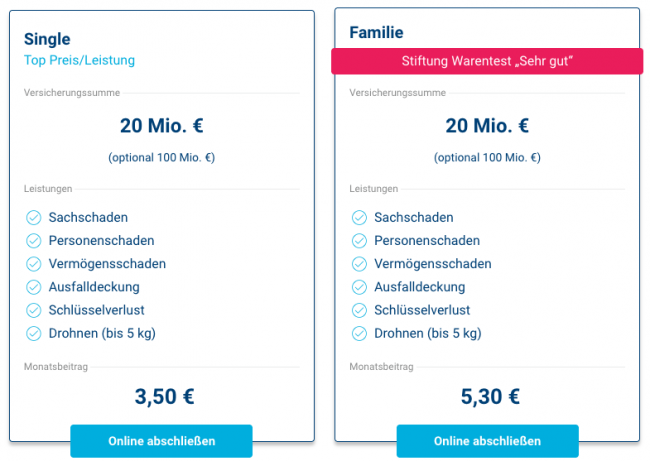Click optional 100 Mio. € in Single
The height and width of the screenshot is (461, 650).
pos(161,157)
